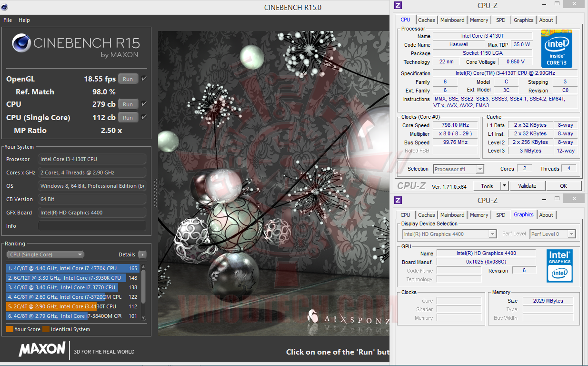
Task: Run the OpenGL benchmark
Action: (128, 79)
